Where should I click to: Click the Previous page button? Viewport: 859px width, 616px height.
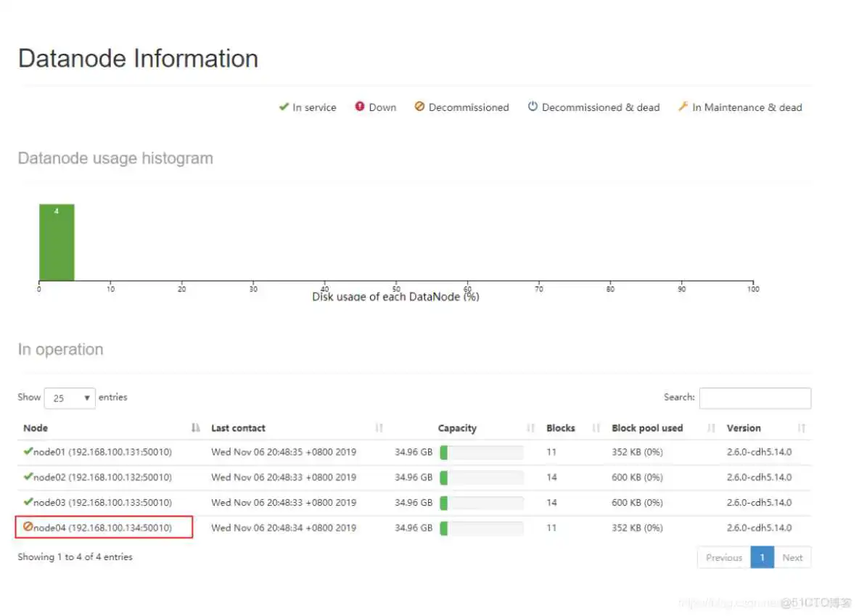pyautogui.click(x=723, y=557)
